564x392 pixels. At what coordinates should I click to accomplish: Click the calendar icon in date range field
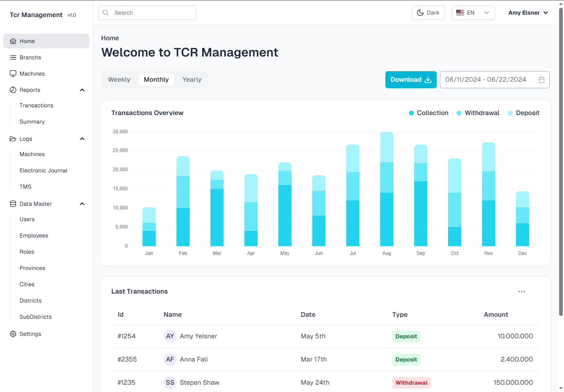[542, 80]
